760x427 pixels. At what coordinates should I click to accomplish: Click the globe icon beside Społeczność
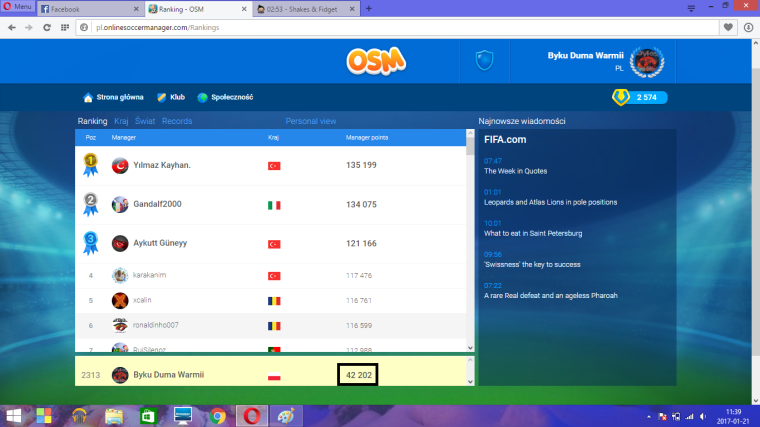203,97
